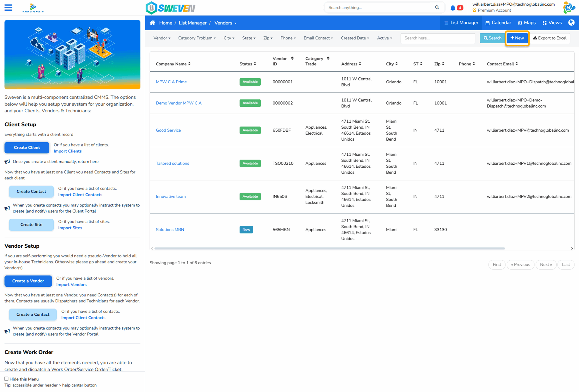The width and height of the screenshot is (579, 392).
Task: Click the scroll right arrow of the table
Action: (x=572, y=248)
